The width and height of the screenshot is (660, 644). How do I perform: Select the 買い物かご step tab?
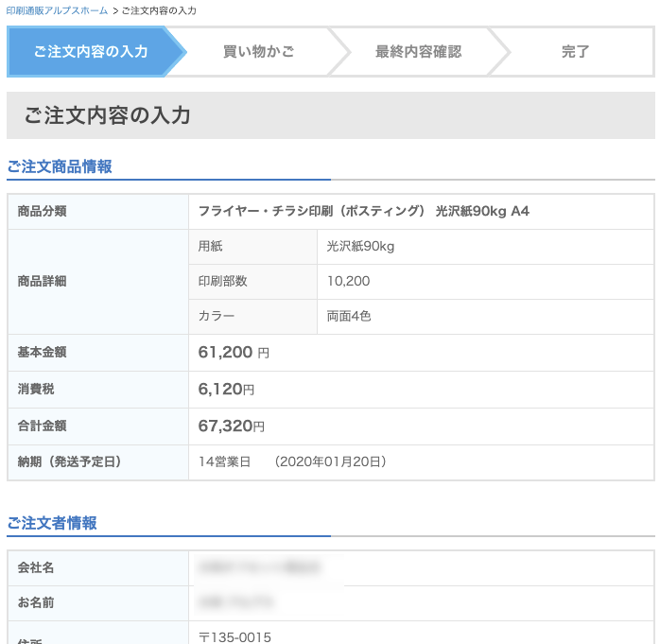coord(258,51)
